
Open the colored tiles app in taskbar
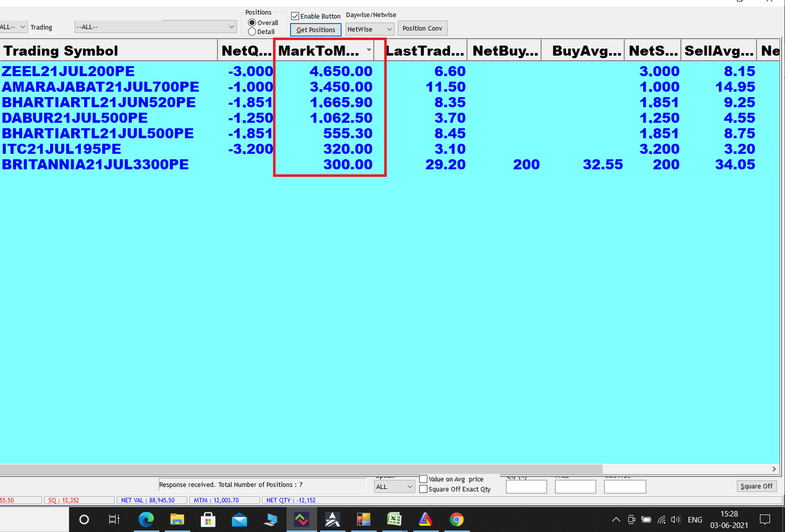click(363, 519)
